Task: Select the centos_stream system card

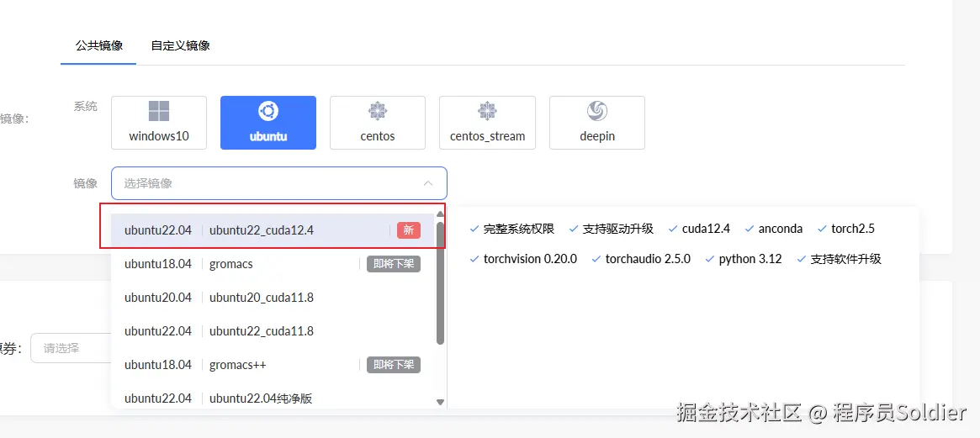Action: [x=488, y=123]
